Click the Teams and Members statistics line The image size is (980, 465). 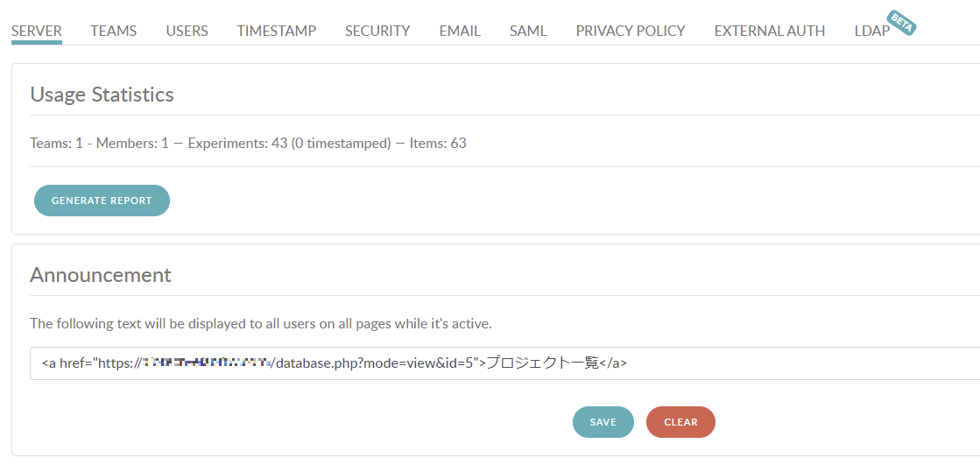click(x=248, y=143)
